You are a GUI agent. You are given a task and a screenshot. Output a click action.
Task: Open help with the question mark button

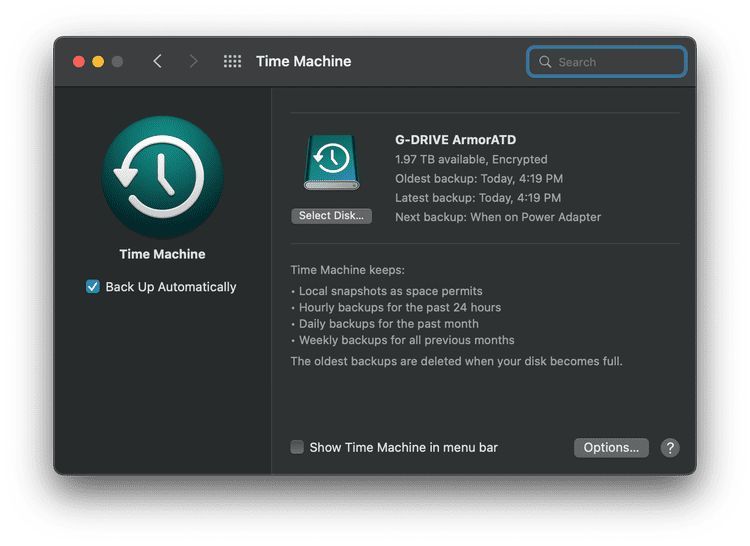point(670,448)
